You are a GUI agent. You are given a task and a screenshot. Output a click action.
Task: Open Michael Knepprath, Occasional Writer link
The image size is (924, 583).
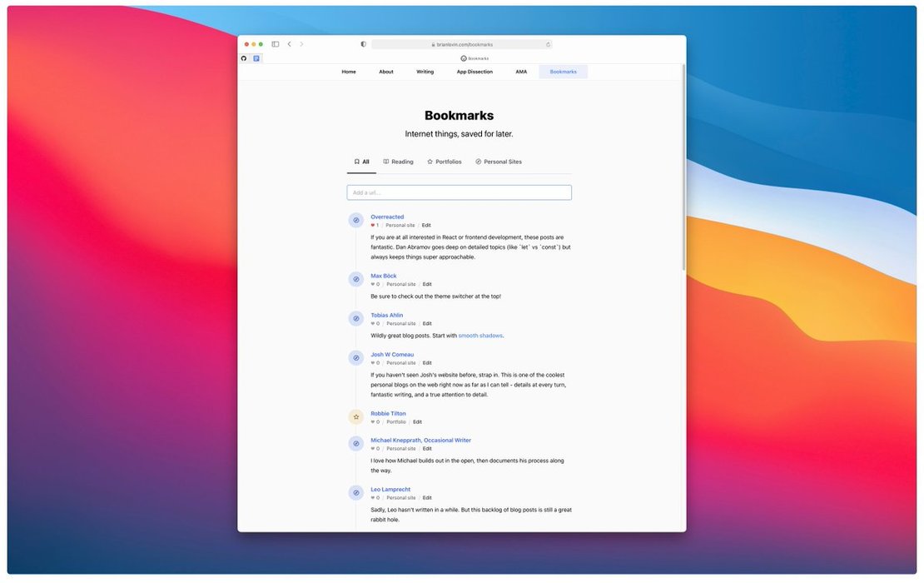coord(420,441)
